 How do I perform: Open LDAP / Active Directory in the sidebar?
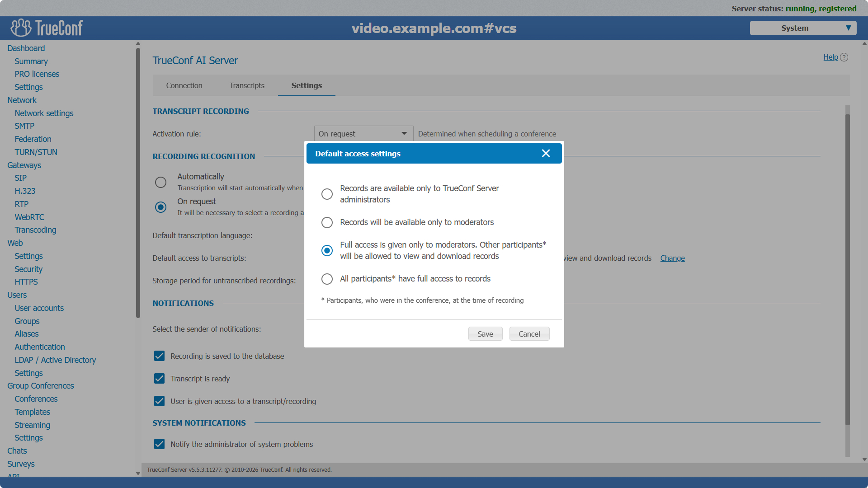[55, 360]
